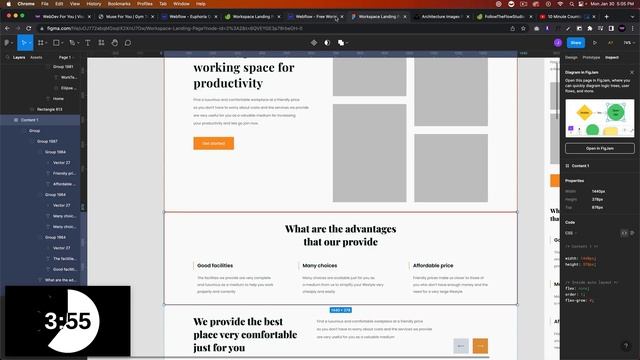Click the 'Many choices' heading on canvas

[x=320, y=265]
